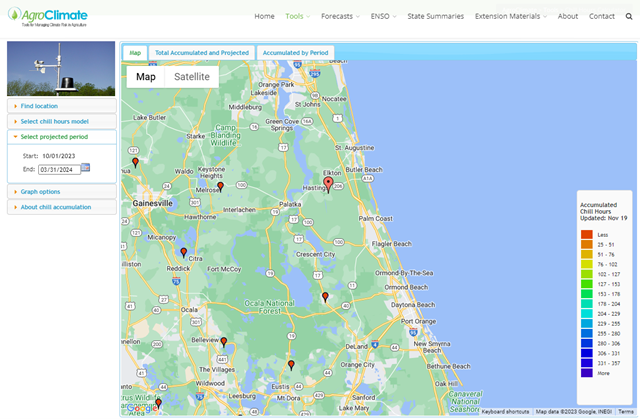Switch to Accumulated by Period tab
This screenshot has height=419, width=640.
295,52
